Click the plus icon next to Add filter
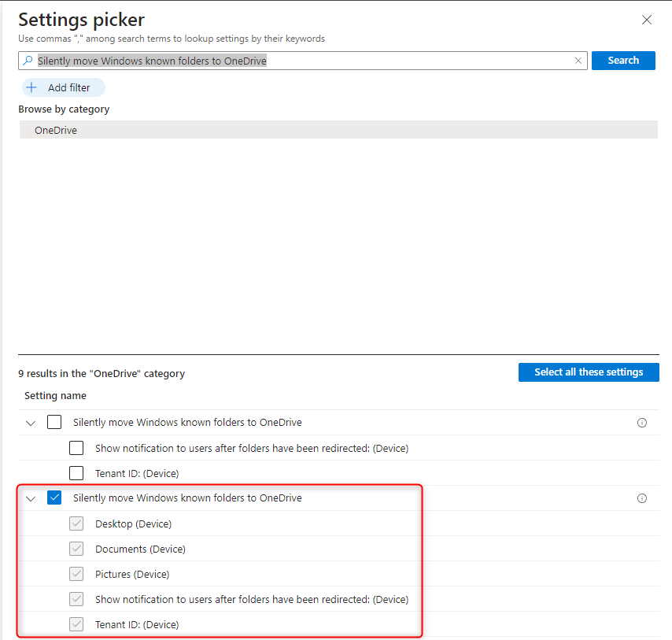 [x=31, y=87]
